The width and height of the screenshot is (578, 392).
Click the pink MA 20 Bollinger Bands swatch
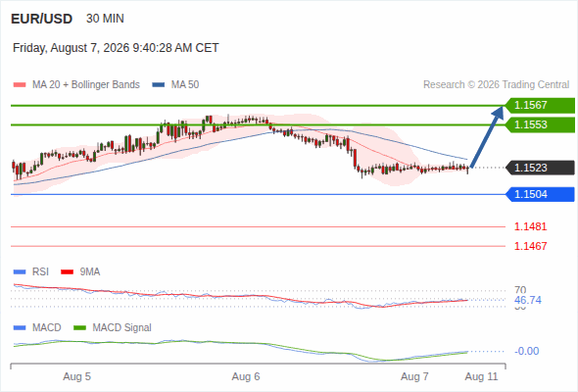coord(20,85)
